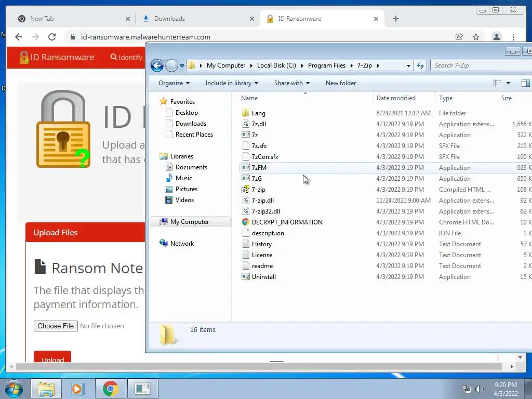532x399 pixels.
Task: Open Videos library
Action: click(x=184, y=200)
